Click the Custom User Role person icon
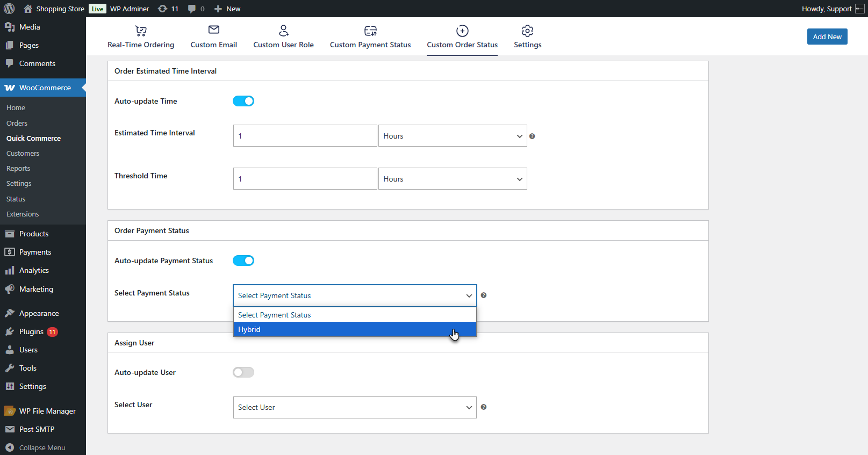Viewport: 868px width, 455px height. point(283,31)
